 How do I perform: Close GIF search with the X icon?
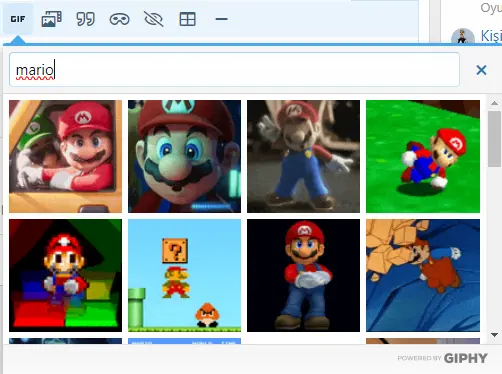[481, 70]
